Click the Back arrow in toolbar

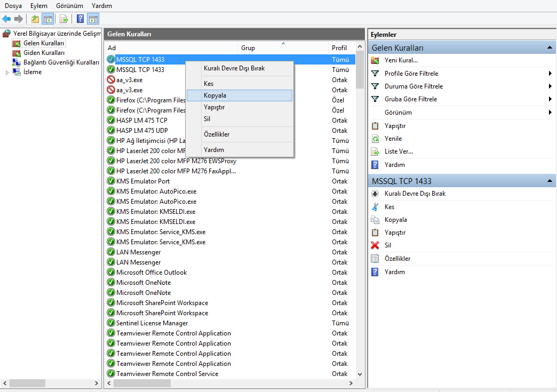point(6,19)
